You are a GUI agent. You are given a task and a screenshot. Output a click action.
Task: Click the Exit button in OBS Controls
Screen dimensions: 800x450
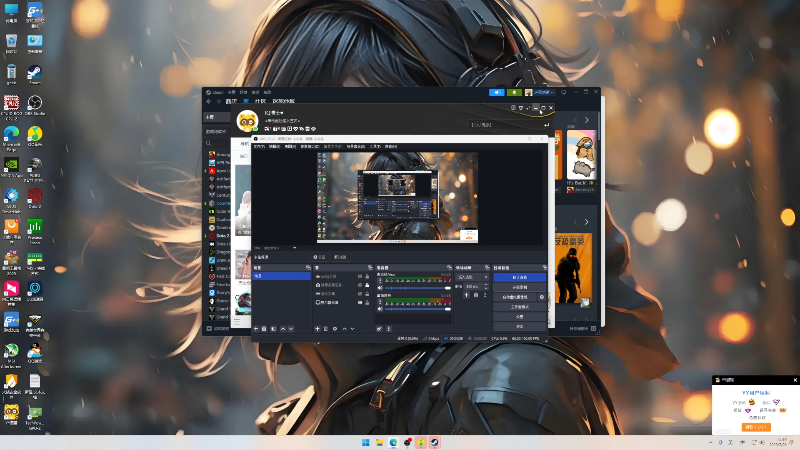(520, 327)
